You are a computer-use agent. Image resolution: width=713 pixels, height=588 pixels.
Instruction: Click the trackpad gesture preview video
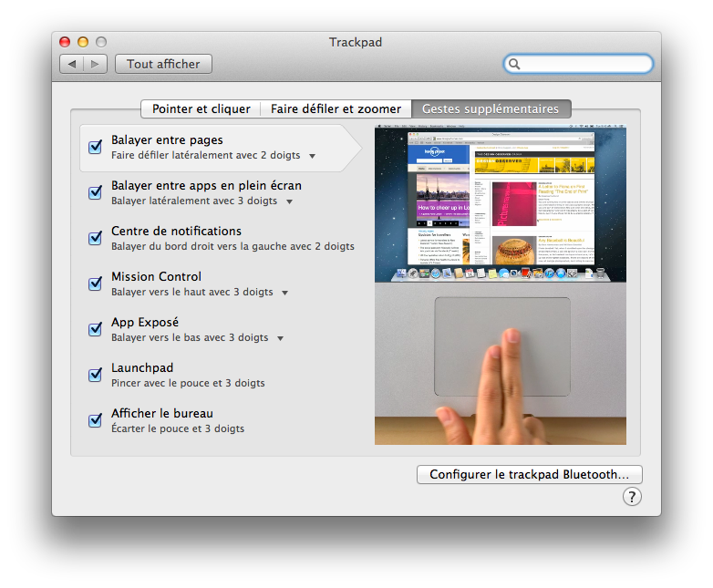501,284
